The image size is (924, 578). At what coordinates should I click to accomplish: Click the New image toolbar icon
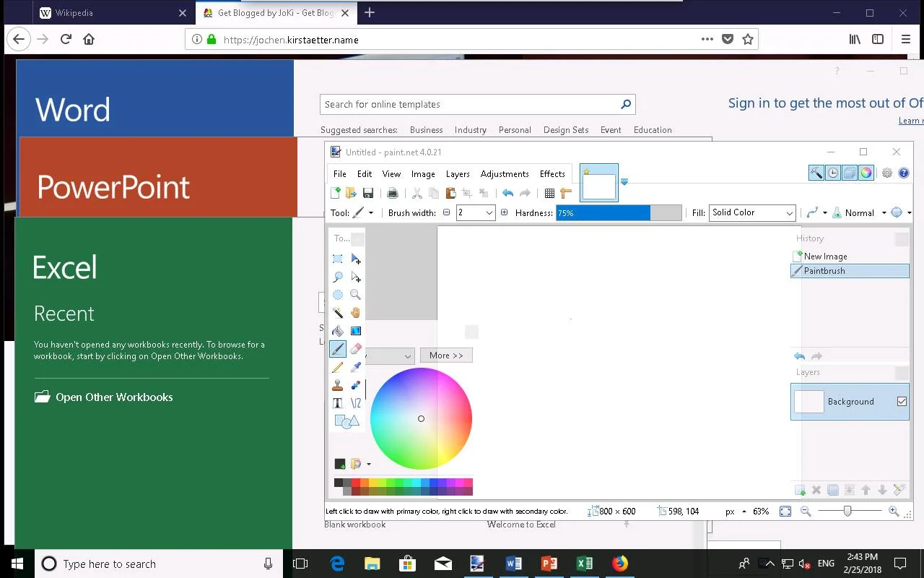pos(335,193)
